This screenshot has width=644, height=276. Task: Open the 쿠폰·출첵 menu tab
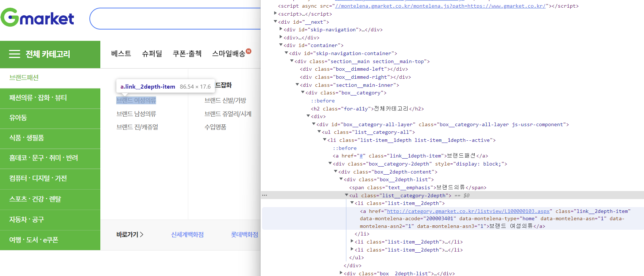(187, 54)
